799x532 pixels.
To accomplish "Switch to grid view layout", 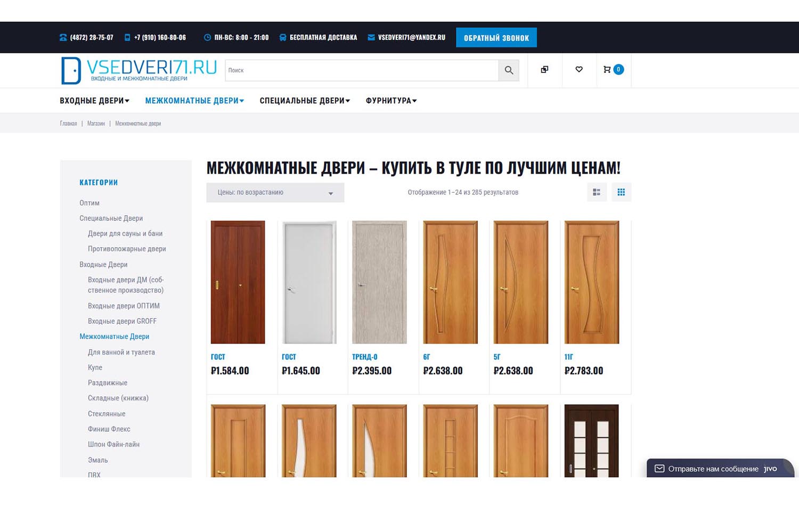I will [621, 192].
